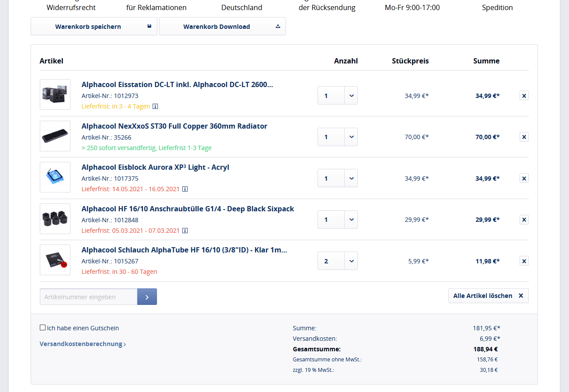Open the Versandkostenberechnung link
The image size is (569, 392).
[83, 344]
